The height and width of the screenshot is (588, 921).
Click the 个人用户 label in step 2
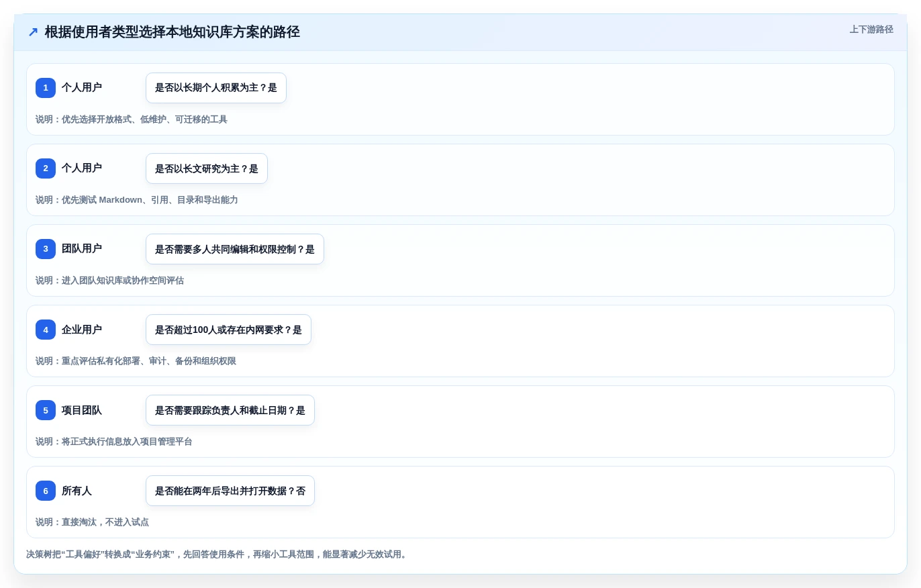coord(82,168)
